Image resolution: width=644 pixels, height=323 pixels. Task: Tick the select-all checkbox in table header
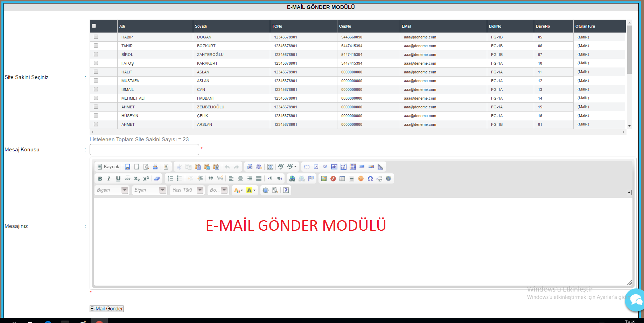click(94, 26)
